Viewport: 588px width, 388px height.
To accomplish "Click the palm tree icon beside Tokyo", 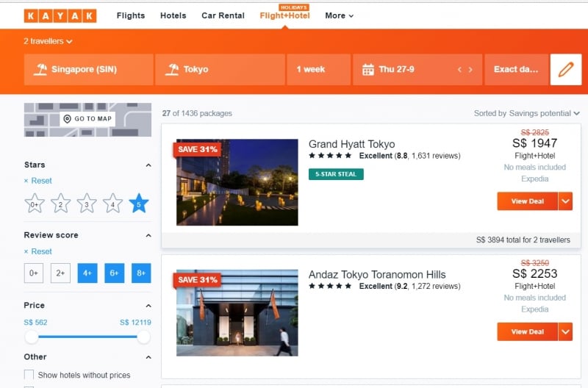I will click(172, 69).
